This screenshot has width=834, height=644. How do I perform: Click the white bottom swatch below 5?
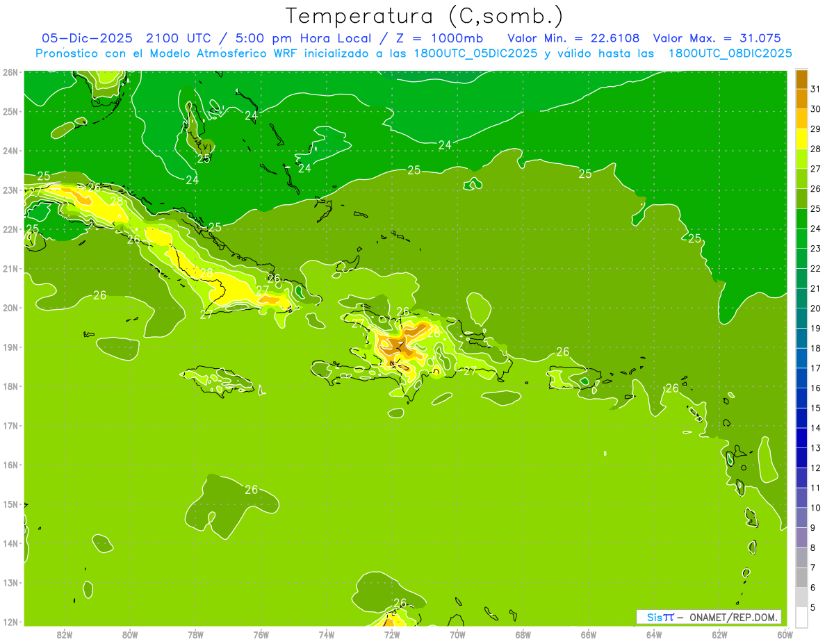801,617
